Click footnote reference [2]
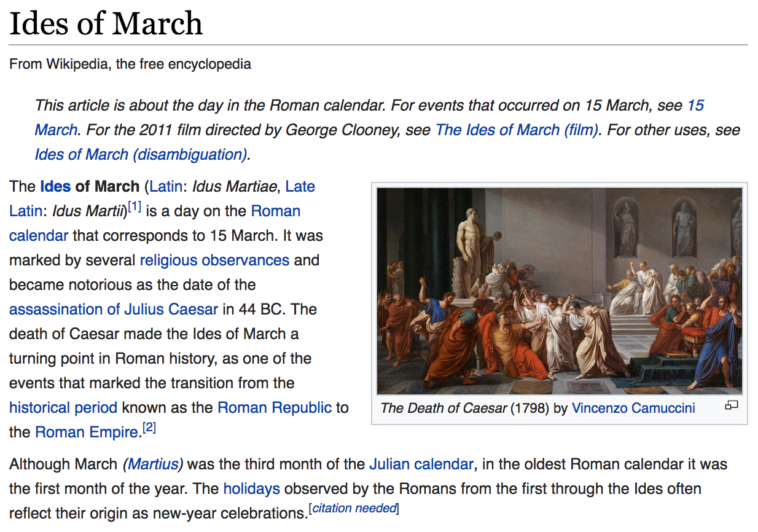The image size is (758, 532). (x=149, y=428)
